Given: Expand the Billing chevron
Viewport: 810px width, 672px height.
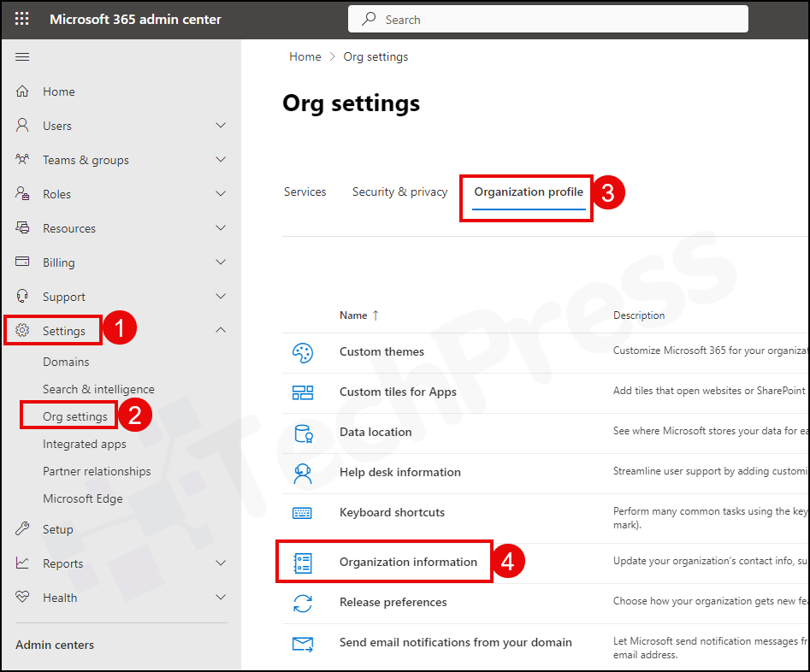Looking at the screenshot, I should click(x=221, y=262).
